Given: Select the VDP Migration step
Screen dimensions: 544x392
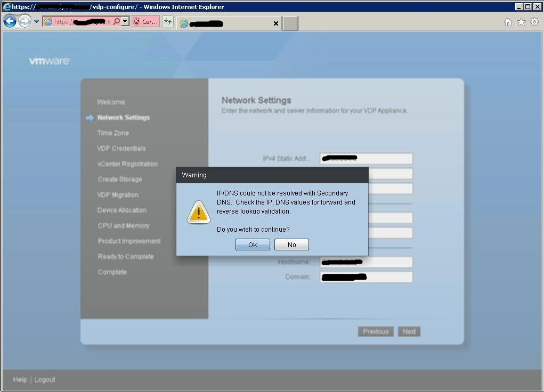Looking at the screenshot, I should click(118, 194).
